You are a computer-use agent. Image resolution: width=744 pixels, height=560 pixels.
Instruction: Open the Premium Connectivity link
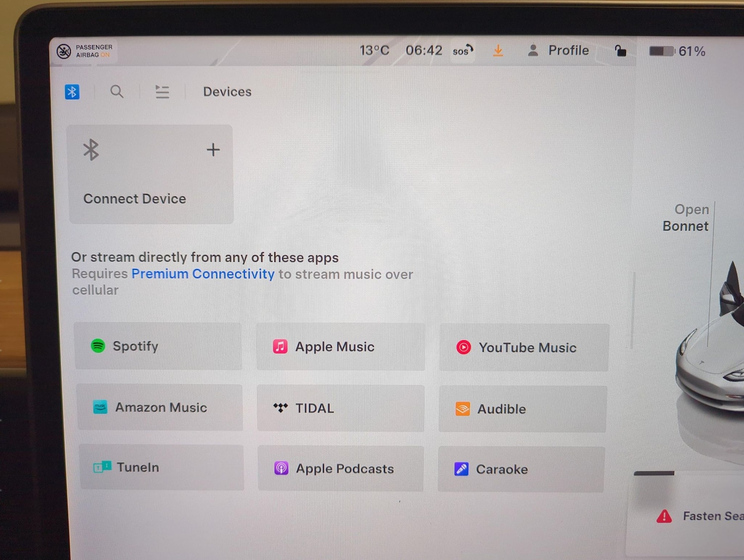coord(202,274)
